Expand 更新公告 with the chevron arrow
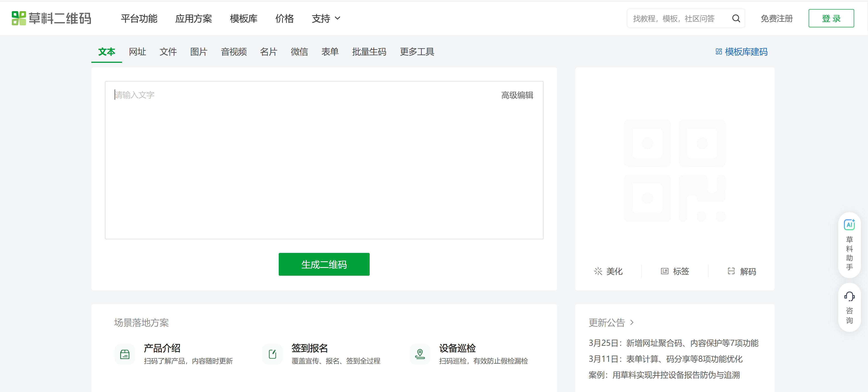 (x=632, y=323)
